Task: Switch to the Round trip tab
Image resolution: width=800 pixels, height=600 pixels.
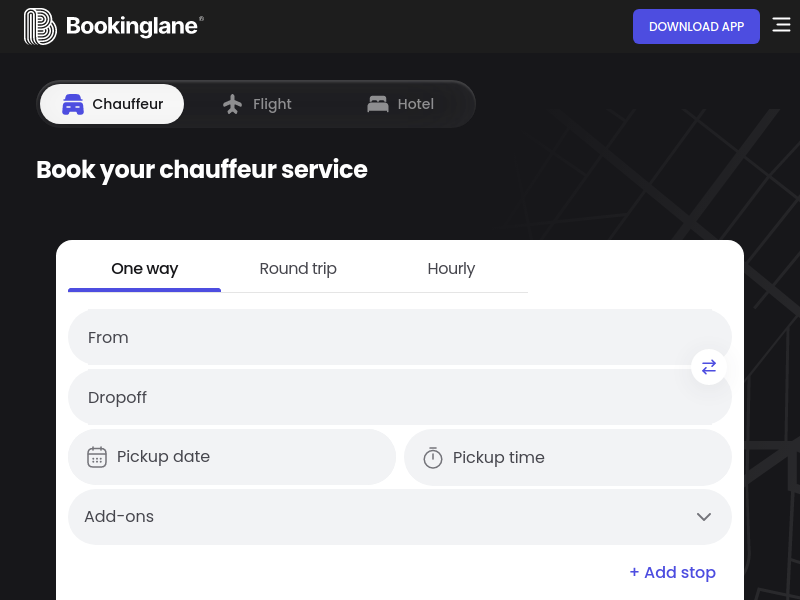Action: click(298, 269)
